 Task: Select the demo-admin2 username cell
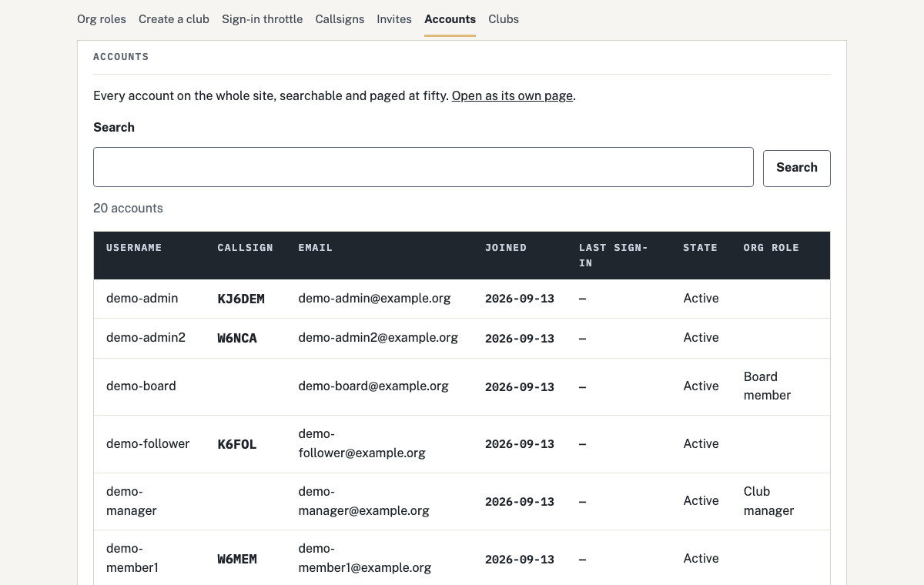pos(146,338)
